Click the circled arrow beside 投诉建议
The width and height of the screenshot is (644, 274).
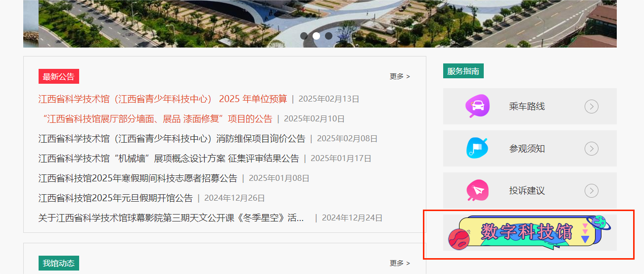pos(592,191)
